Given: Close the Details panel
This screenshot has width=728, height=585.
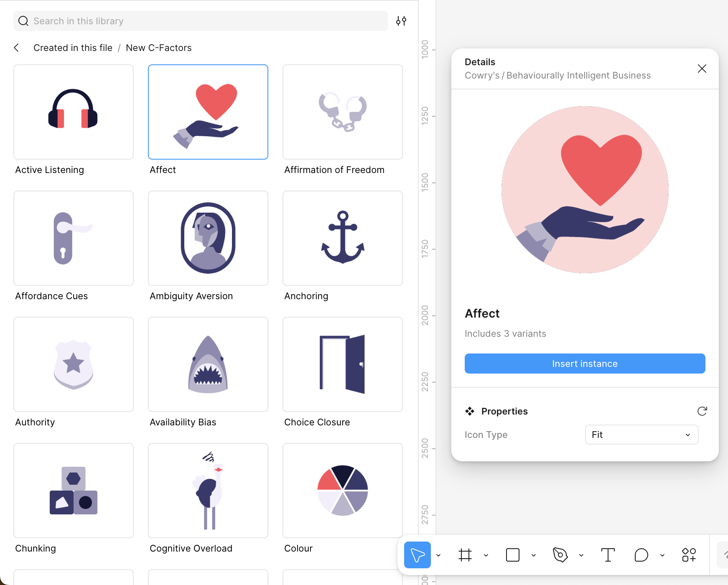Looking at the screenshot, I should click(x=702, y=69).
